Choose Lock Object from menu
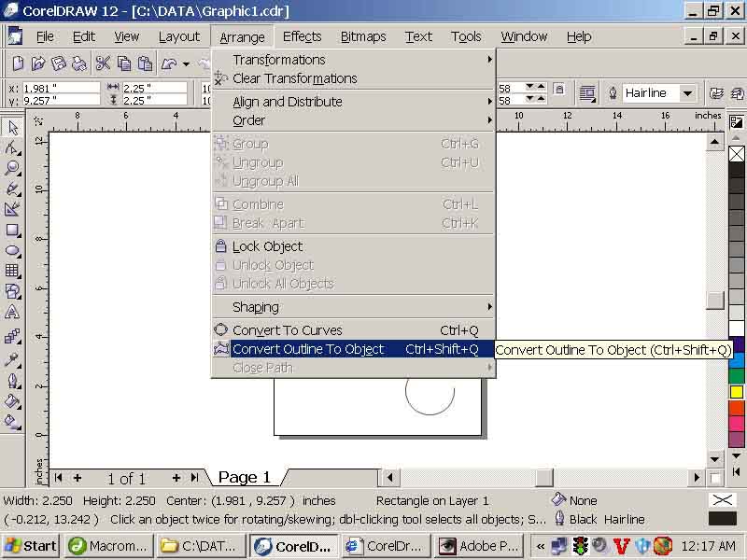Image resolution: width=747 pixels, height=560 pixels. [354, 246]
